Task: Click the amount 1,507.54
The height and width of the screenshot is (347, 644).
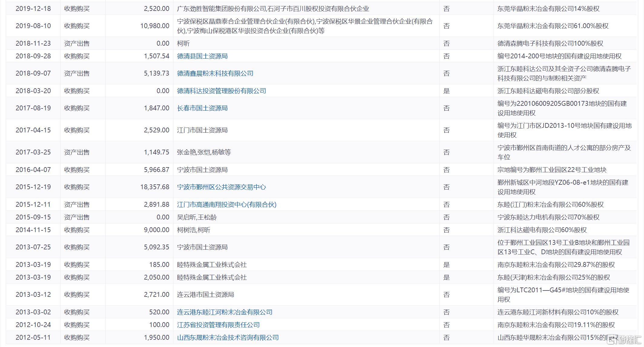Action: coord(156,56)
